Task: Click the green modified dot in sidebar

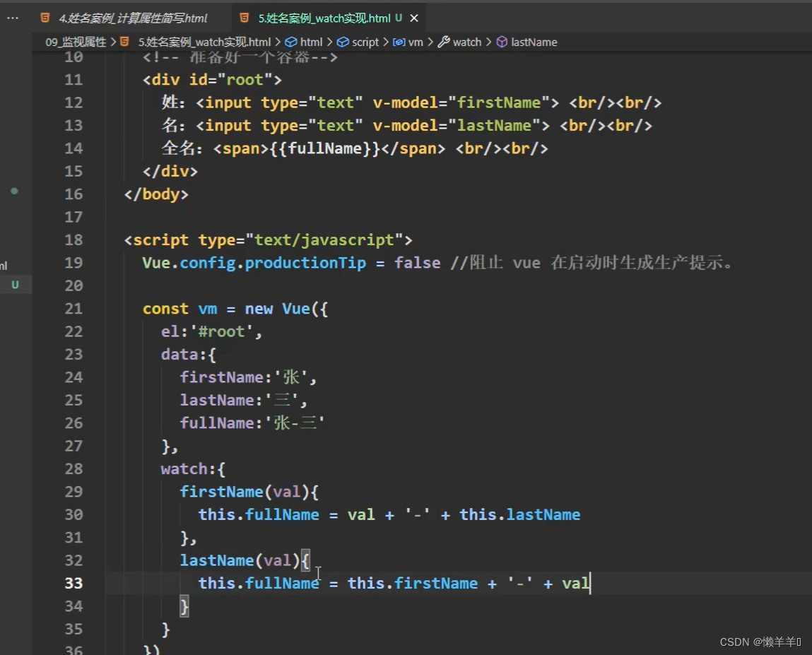Action: (14, 191)
